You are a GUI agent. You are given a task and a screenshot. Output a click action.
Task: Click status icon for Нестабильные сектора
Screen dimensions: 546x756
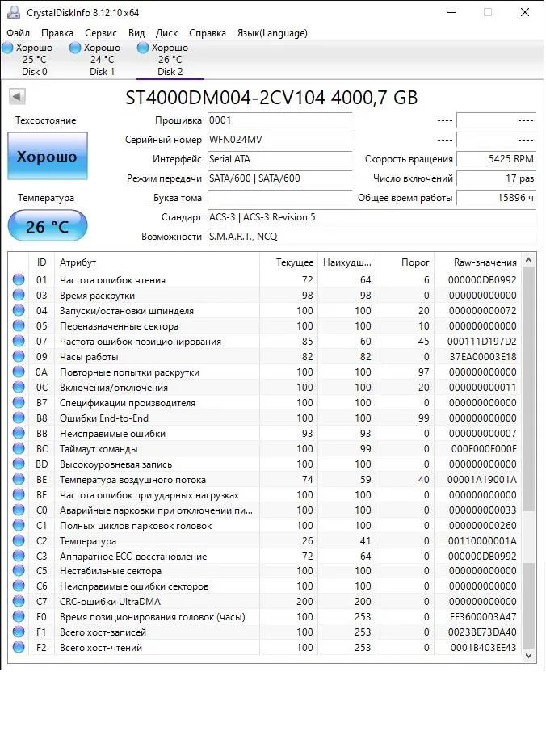point(19,571)
